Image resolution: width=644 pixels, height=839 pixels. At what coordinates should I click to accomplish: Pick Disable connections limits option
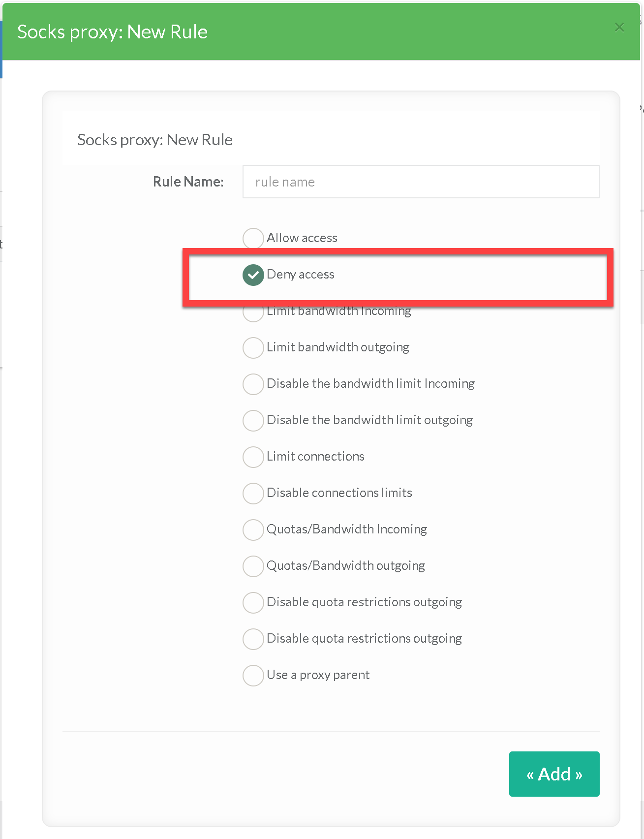point(253,493)
